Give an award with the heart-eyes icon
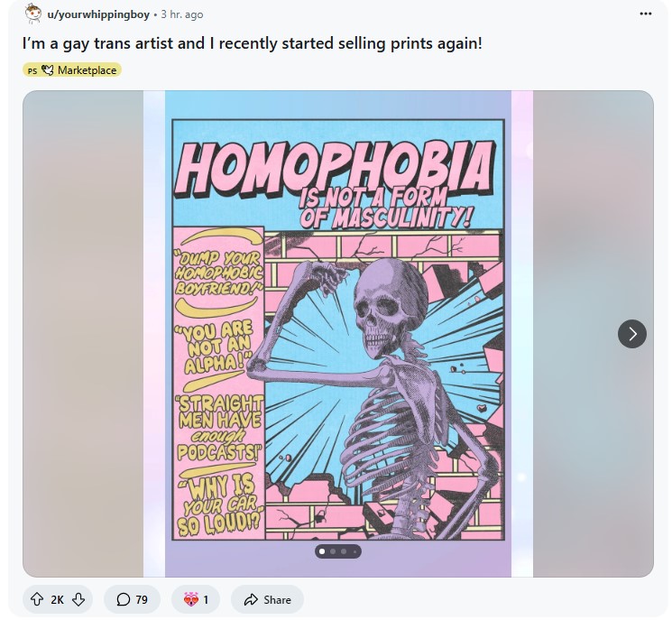 point(196,599)
